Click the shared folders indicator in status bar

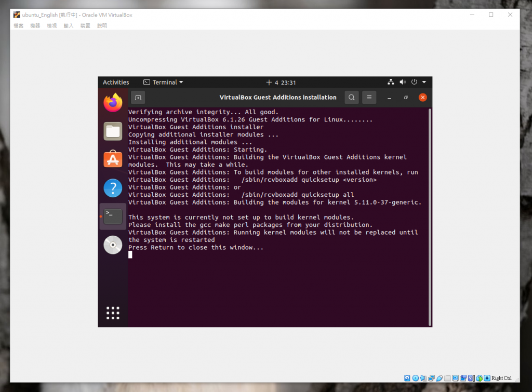(x=447, y=378)
